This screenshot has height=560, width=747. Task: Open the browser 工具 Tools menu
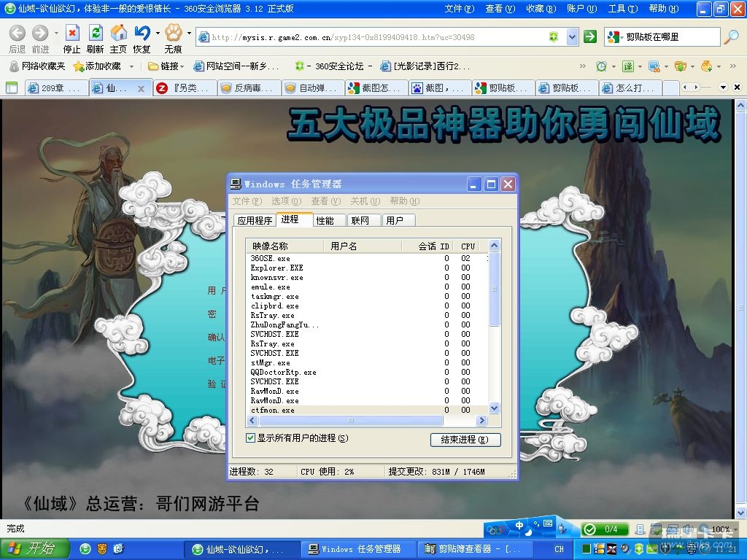click(623, 9)
